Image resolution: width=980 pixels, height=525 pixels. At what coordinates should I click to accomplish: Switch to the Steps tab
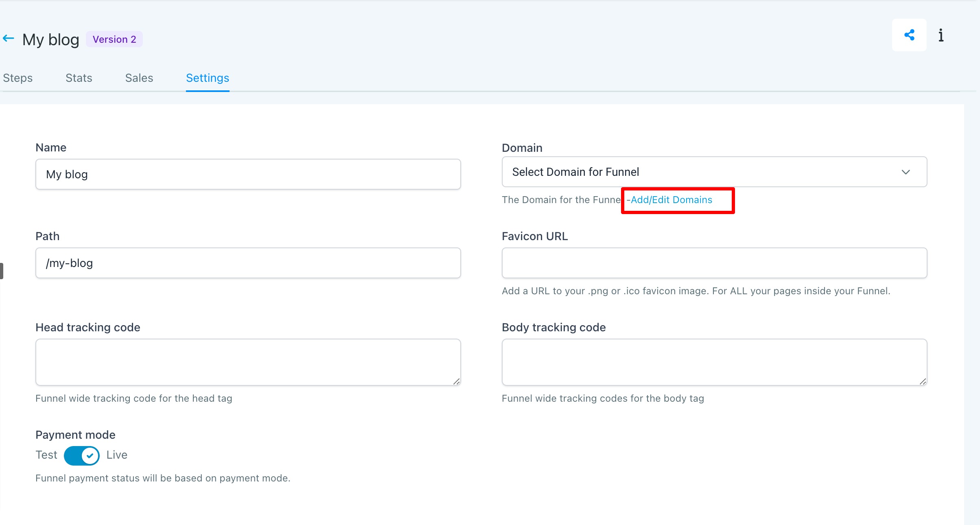pyautogui.click(x=18, y=78)
